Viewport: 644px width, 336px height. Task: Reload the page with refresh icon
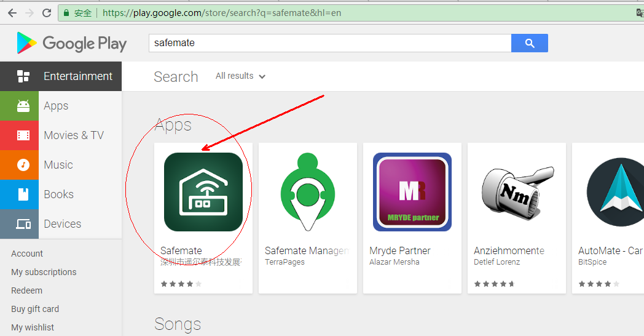pos(47,13)
